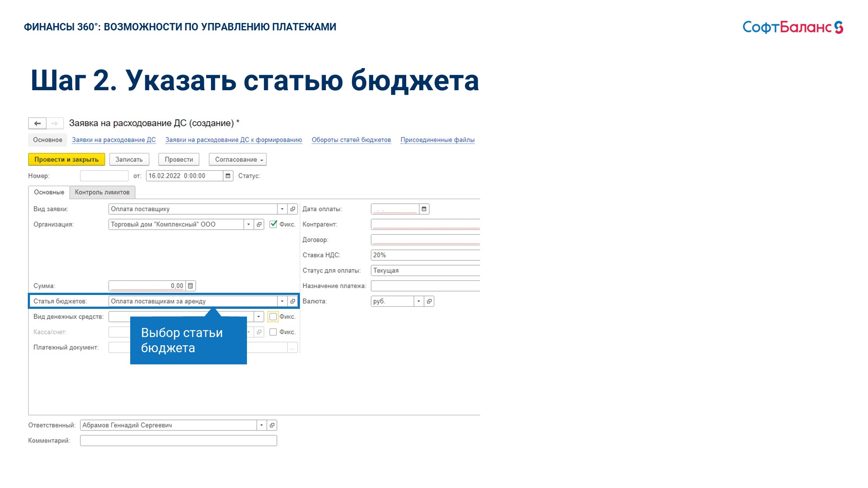Screen dimensions: 868x488
Task: Expand Статья бюджетов dropdown arrow
Action: tap(282, 301)
